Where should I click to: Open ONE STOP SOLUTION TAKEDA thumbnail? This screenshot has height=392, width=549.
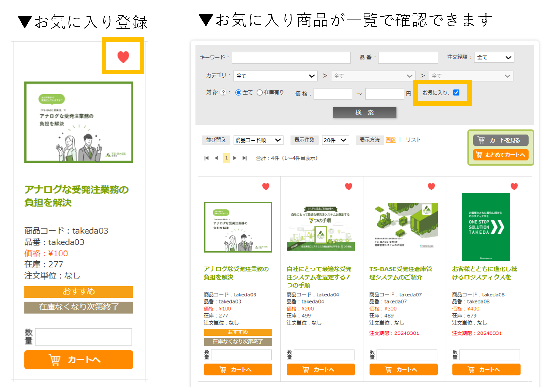486,227
